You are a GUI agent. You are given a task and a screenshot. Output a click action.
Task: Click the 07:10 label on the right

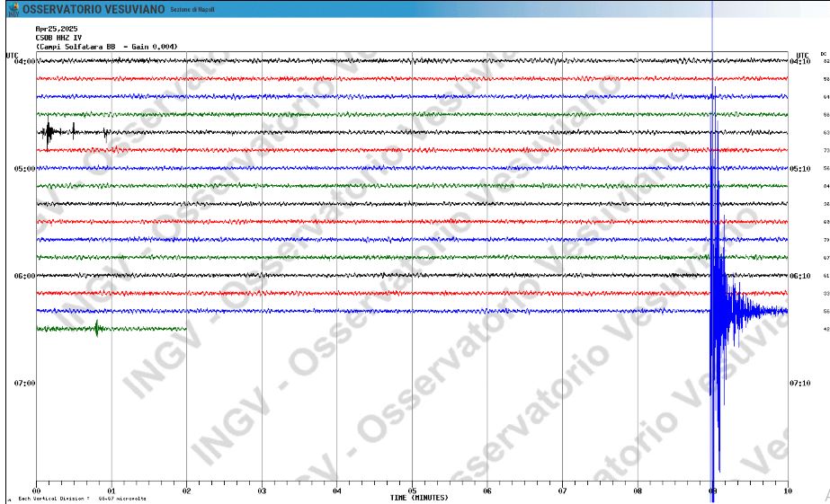(x=799, y=383)
